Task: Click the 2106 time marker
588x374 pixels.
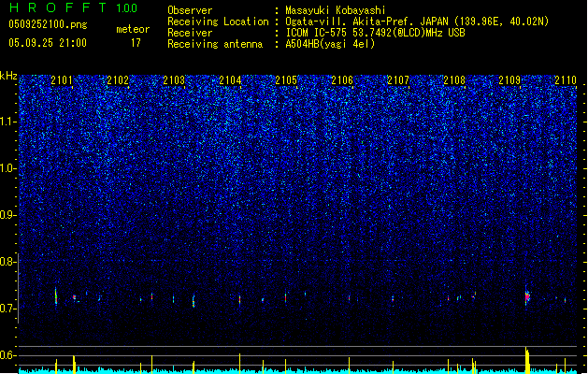Action: click(342, 80)
